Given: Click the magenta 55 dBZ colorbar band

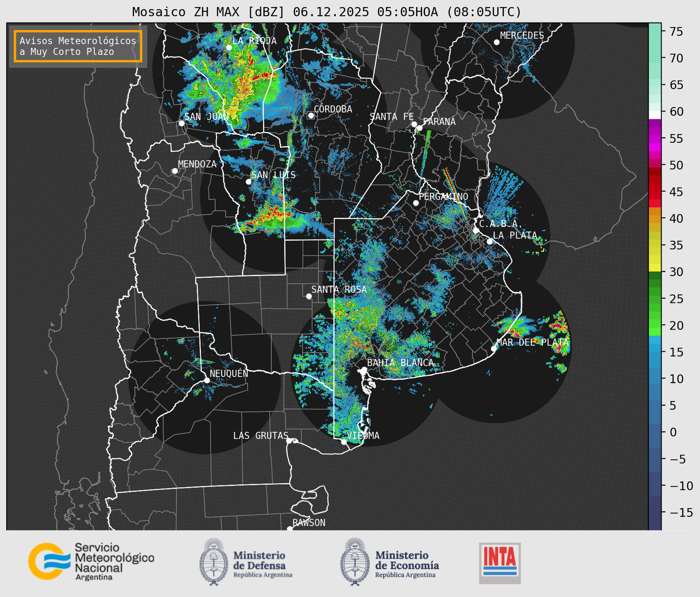Looking at the screenshot, I should point(655,139).
